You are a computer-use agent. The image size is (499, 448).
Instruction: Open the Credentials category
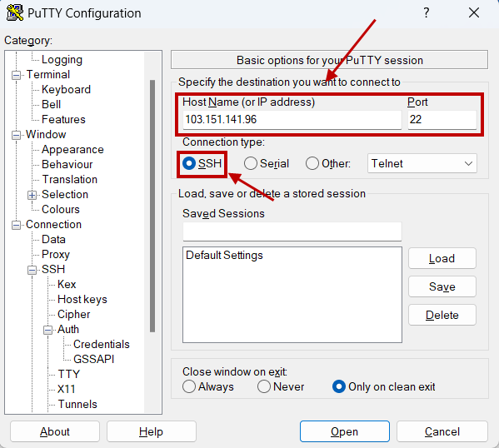pos(101,344)
